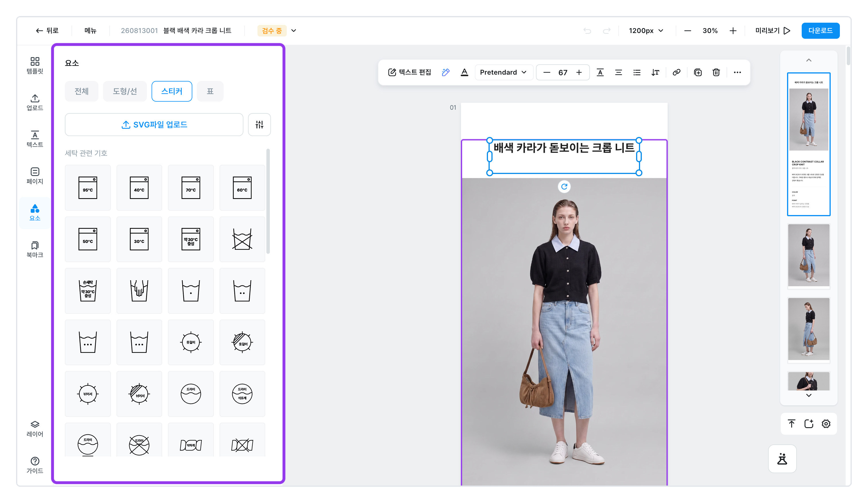Click the link icon in text toolbar
The image size is (868, 503).
coord(676,72)
